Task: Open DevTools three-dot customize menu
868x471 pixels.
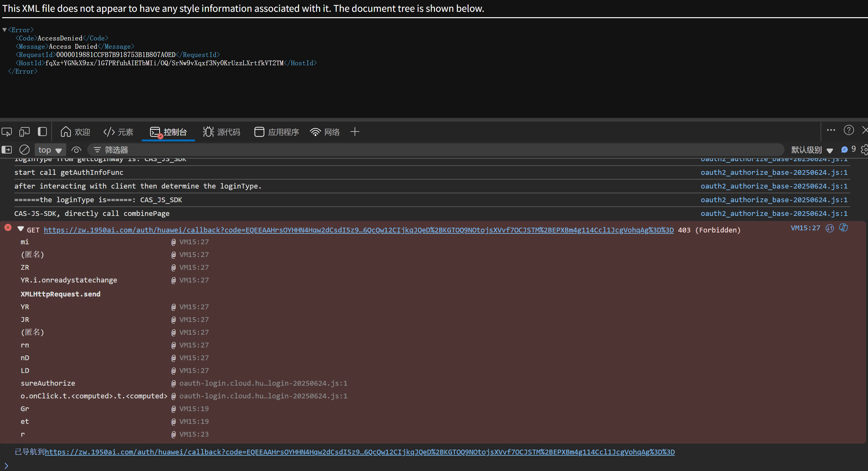Action: (x=830, y=130)
